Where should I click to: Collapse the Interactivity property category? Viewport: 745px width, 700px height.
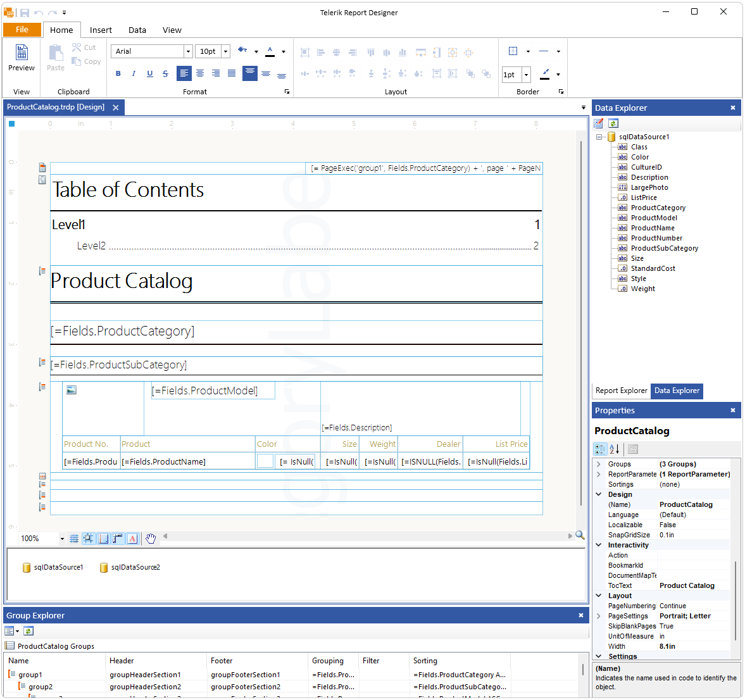[x=599, y=545]
